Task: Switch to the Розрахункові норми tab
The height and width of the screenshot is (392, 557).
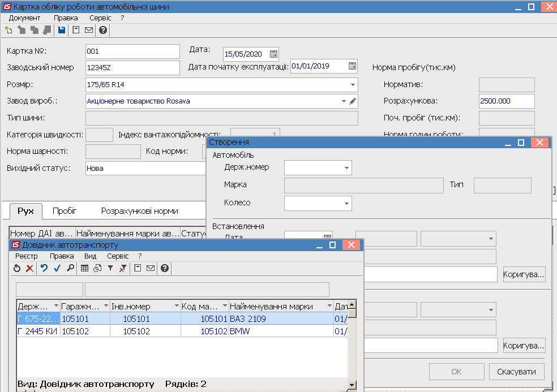Action: 140,211
